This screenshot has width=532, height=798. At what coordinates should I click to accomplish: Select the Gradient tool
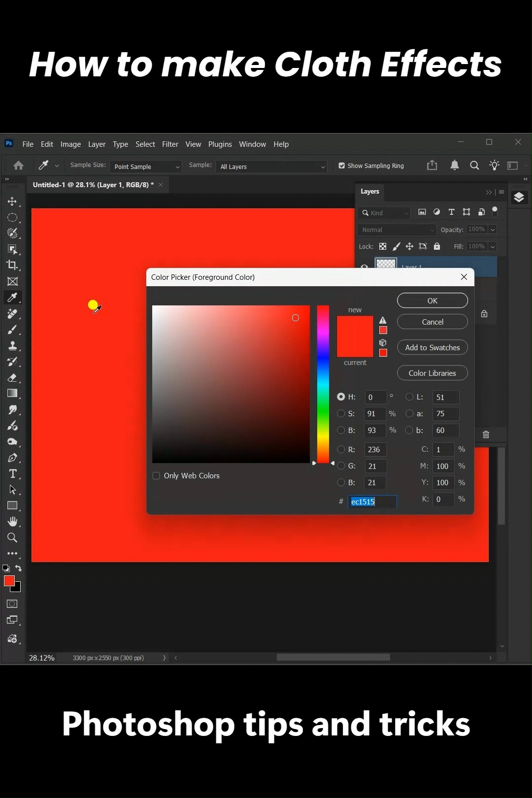tap(12, 393)
